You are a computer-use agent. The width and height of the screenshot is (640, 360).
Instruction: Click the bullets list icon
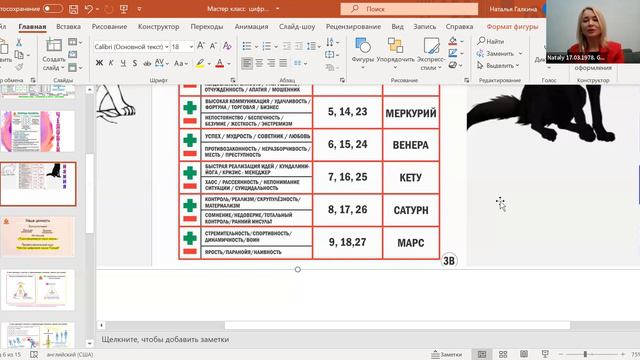pyautogui.click(x=247, y=46)
